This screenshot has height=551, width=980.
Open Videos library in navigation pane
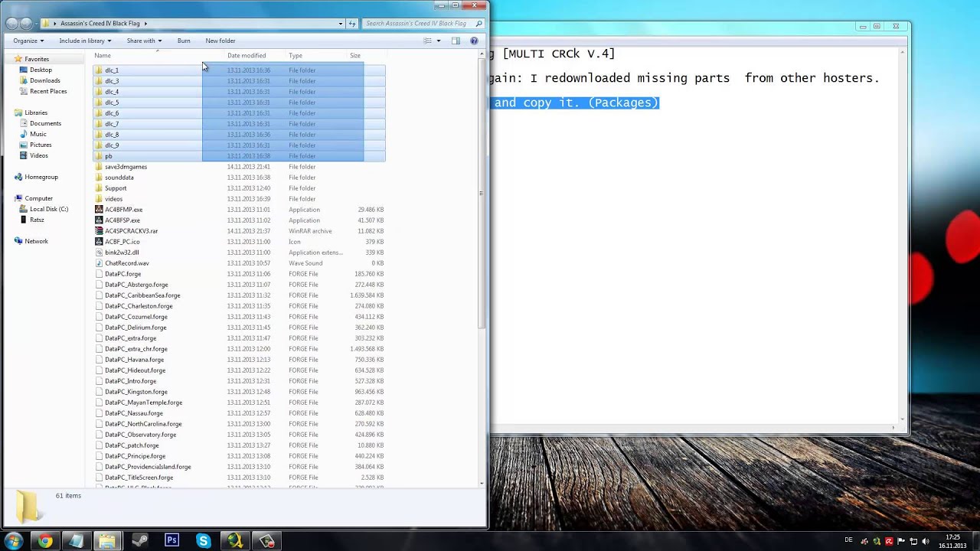[39, 155]
